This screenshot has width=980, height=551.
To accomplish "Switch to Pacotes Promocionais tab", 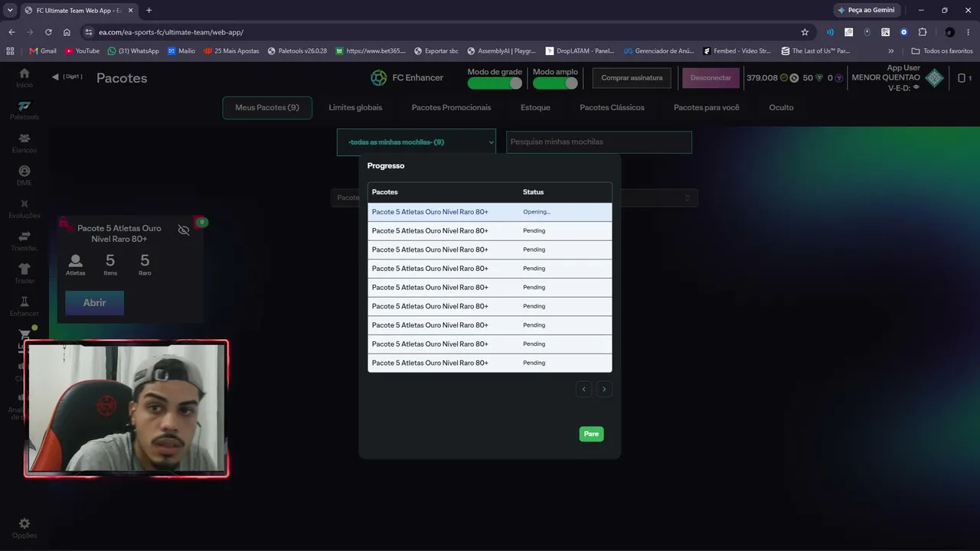I will (451, 108).
